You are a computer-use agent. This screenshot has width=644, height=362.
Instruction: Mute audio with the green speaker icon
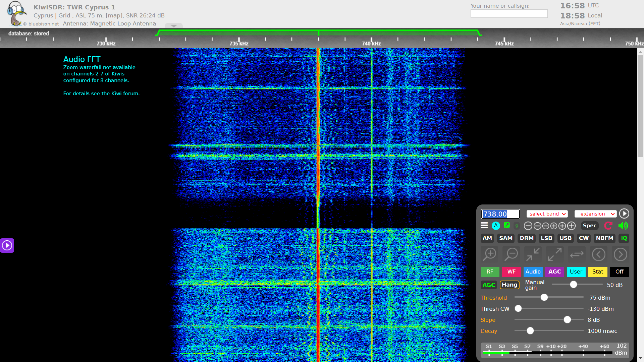click(x=623, y=226)
